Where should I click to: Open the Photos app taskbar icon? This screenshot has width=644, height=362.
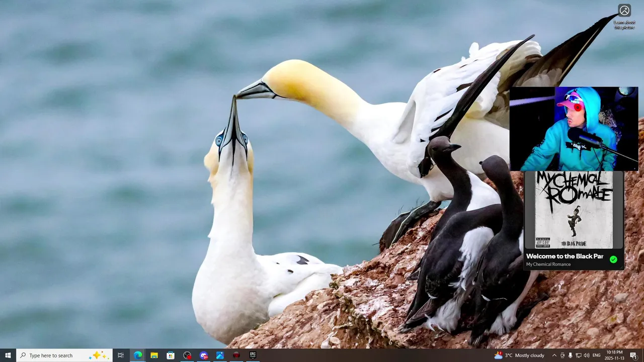pos(220,355)
